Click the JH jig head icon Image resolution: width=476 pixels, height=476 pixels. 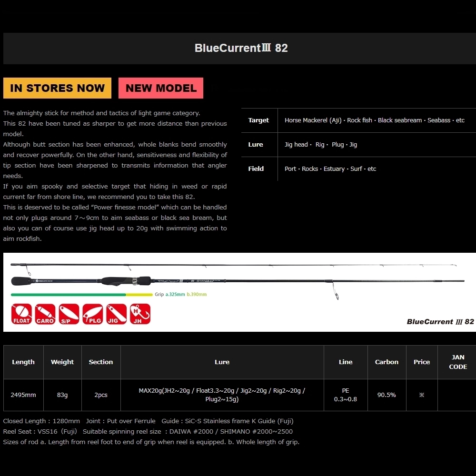(x=140, y=314)
